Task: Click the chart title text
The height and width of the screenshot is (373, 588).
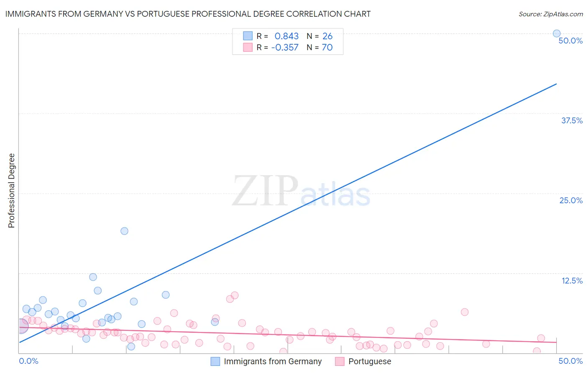Action: pyautogui.click(x=188, y=14)
